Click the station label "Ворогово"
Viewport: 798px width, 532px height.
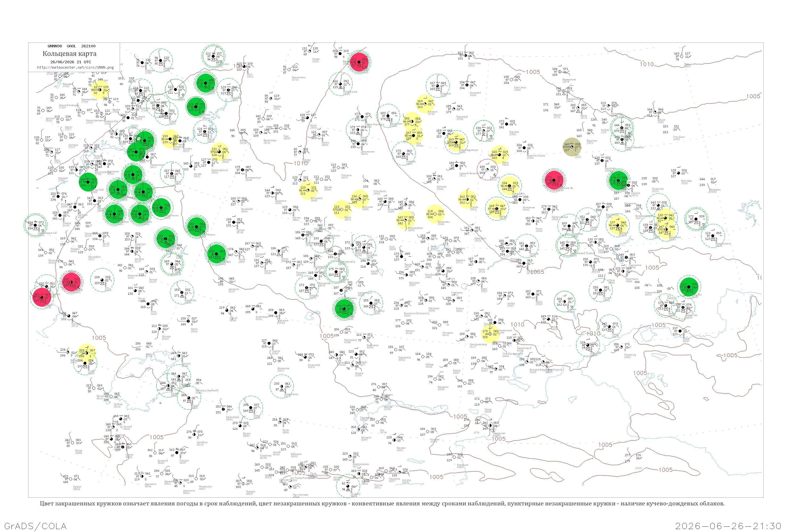592,142
